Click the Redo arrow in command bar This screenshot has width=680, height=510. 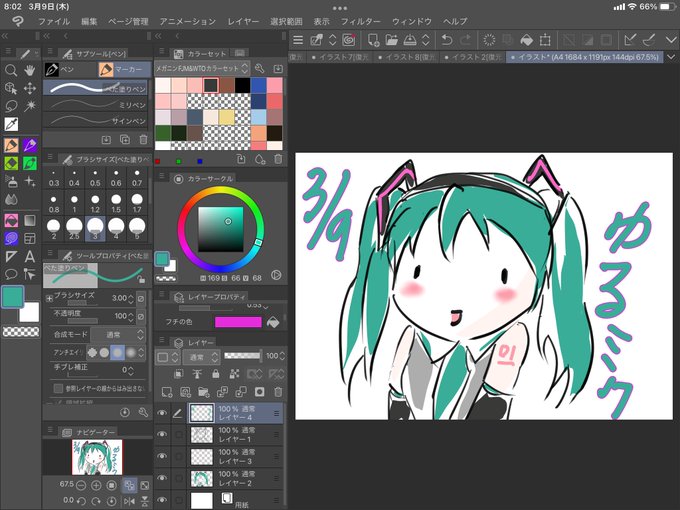[x=466, y=40]
